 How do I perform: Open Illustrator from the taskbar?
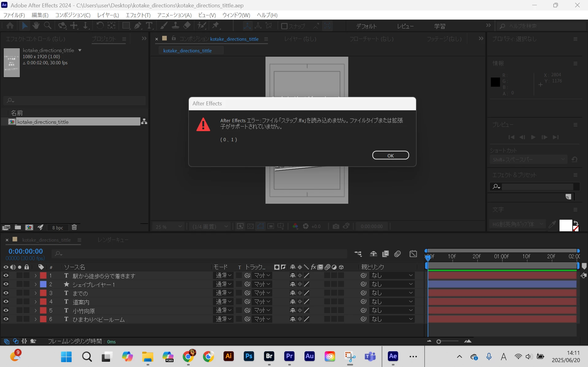tap(228, 356)
